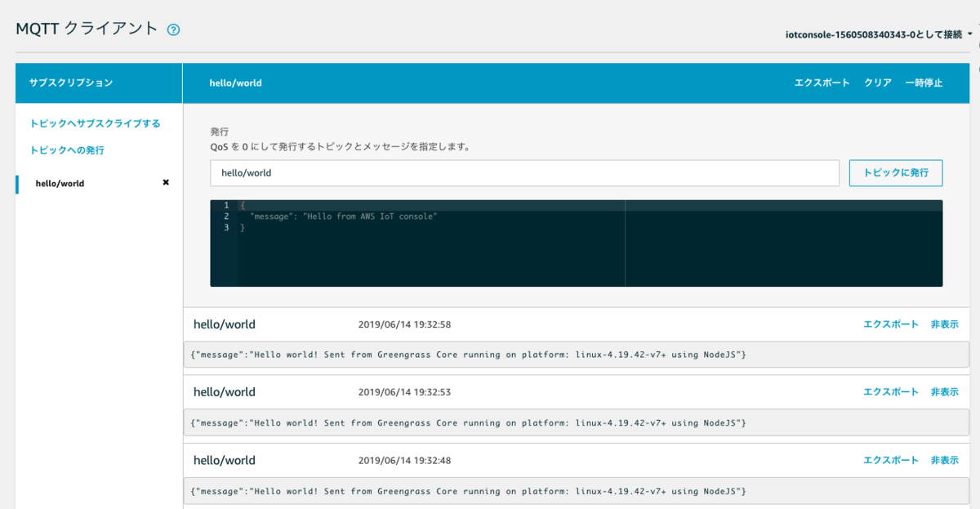
Task: Click エクスポート in the blue header bar
Action: click(x=822, y=83)
